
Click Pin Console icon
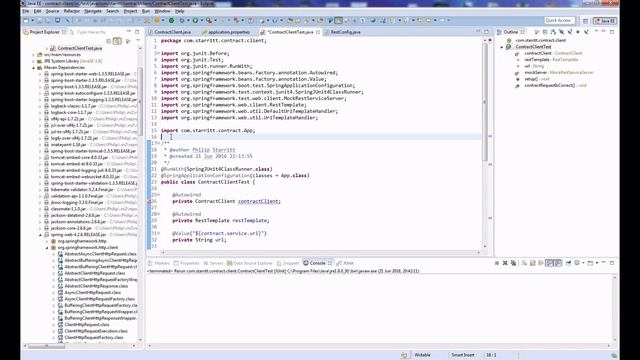pyautogui.click(x=568, y=263)
